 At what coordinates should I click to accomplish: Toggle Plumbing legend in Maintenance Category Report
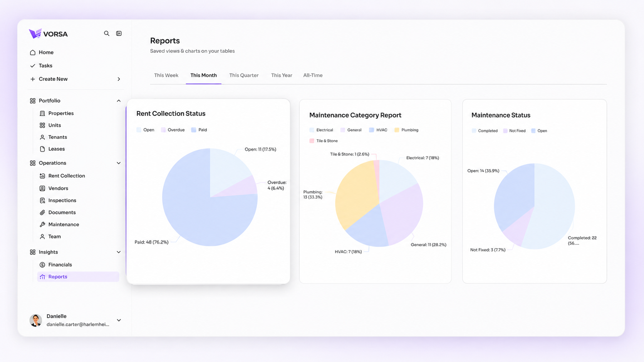406,130
